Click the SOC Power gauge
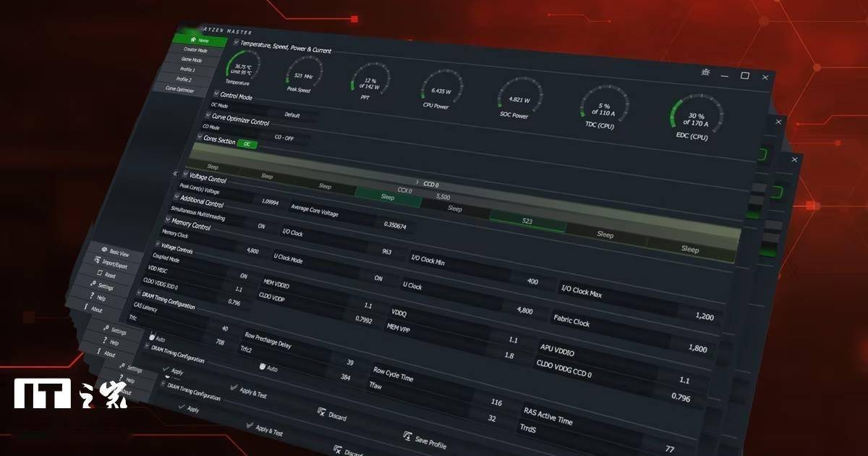Screen dimensions: 868x456 tap(519, 98)
